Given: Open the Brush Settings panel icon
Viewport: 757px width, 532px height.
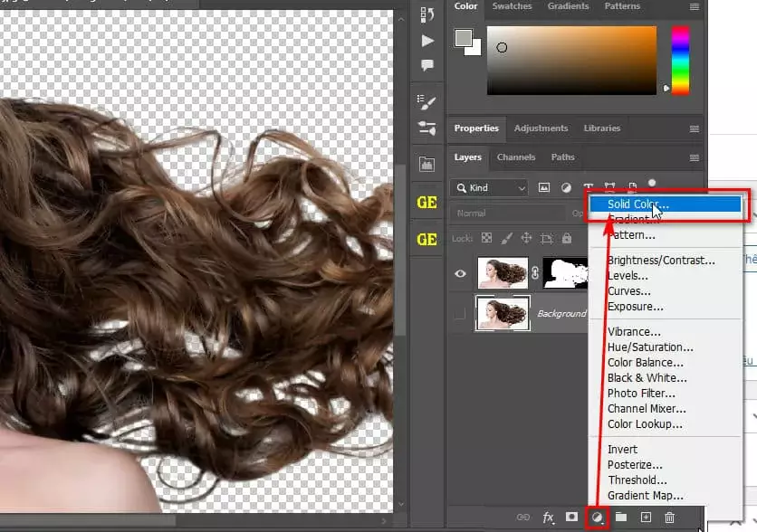Looking at the screenshot, I should (426, 101).
